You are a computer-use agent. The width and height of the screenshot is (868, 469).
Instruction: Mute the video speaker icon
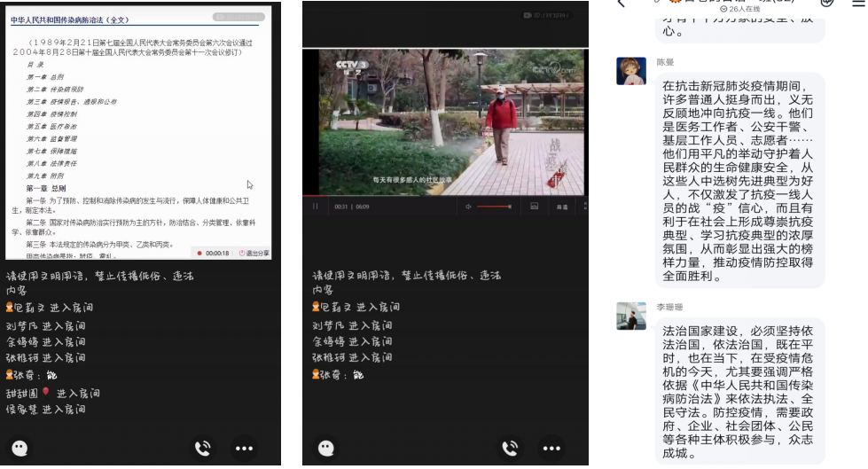tap(469, 207)
